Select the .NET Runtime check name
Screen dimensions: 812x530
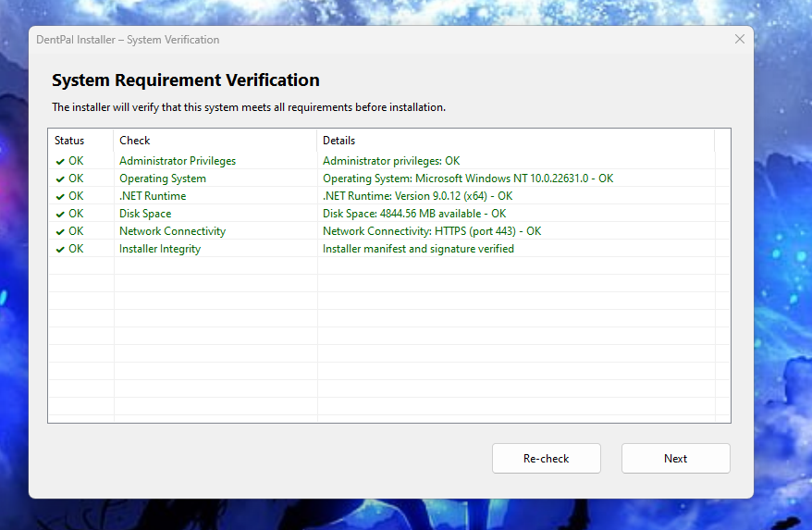153,196
